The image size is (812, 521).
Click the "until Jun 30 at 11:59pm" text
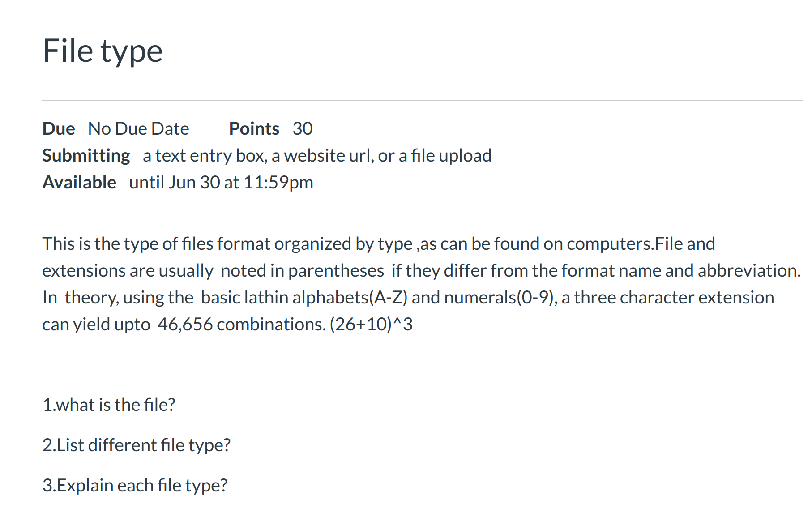coord(221,183)
